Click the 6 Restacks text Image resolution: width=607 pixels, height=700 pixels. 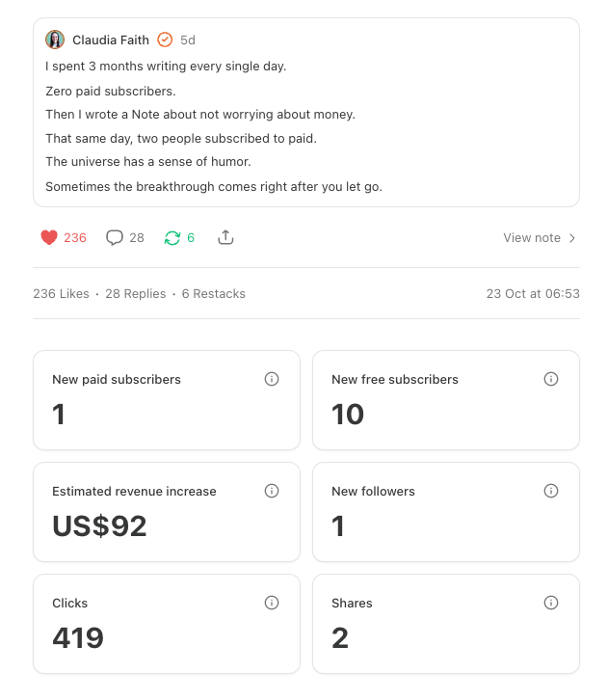(214, 294)
